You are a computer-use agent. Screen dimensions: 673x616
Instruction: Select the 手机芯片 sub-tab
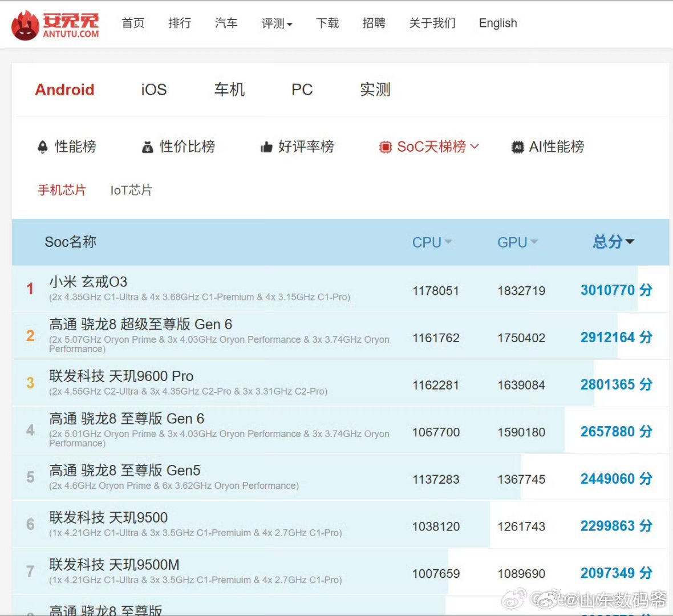click(x=62, y=190)
